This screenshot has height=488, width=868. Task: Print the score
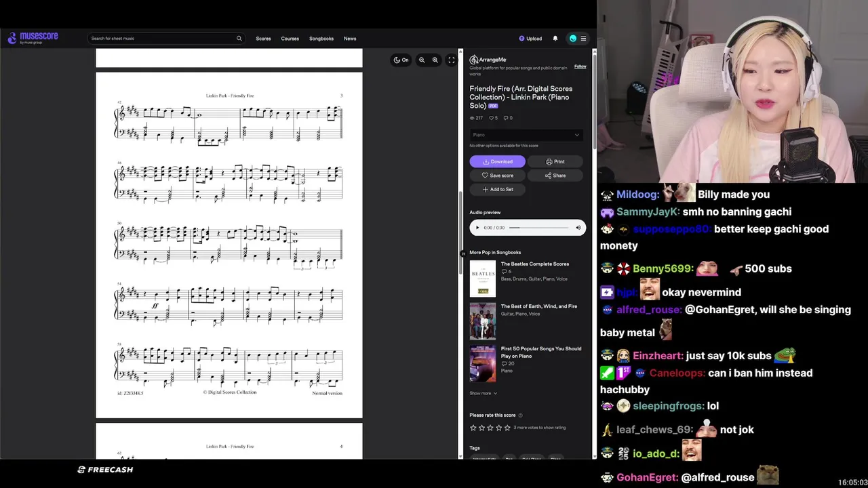(555, 161)
